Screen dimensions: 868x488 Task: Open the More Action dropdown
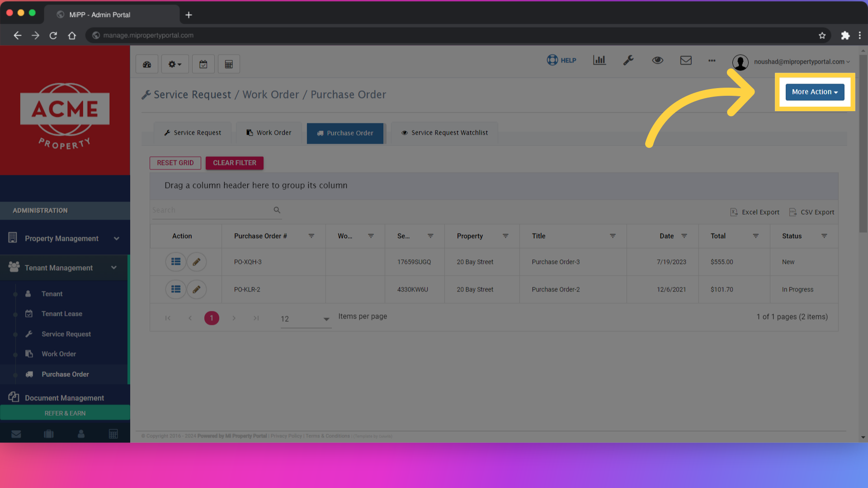pos(815,92)
